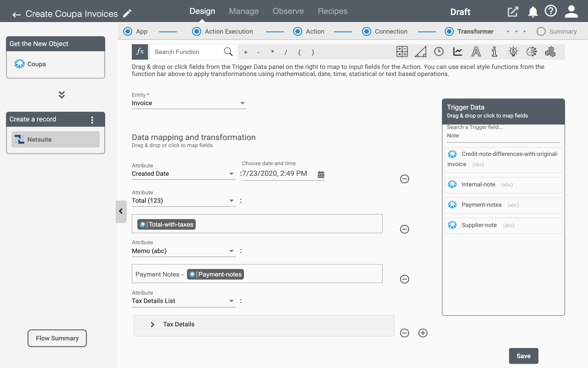This screenshot has width=588, height=368.
Task: Open Tax Details List attribute dropdown
Action: tap(184, 301)
